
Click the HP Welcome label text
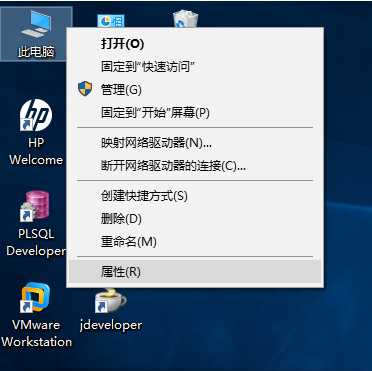click(36, 151)
